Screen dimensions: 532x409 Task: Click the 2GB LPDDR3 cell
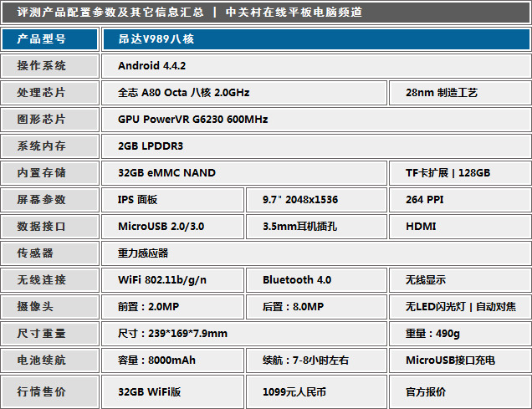tap(316, 146)
